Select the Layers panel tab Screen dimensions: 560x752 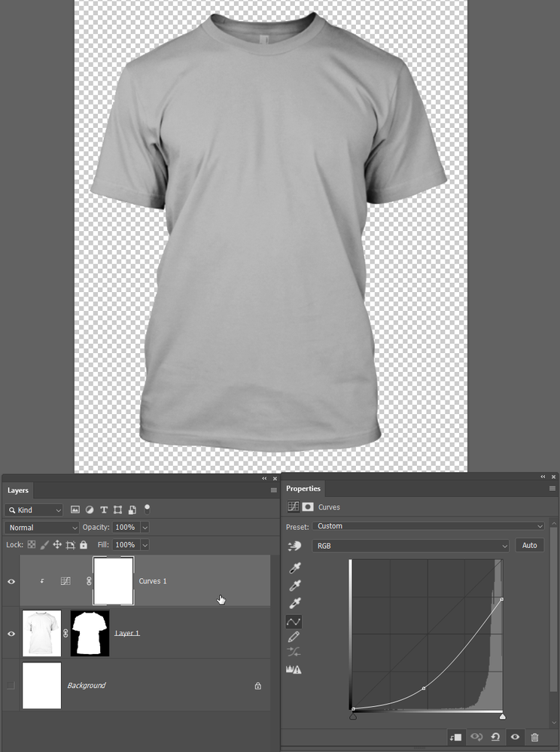coord(18,491)
